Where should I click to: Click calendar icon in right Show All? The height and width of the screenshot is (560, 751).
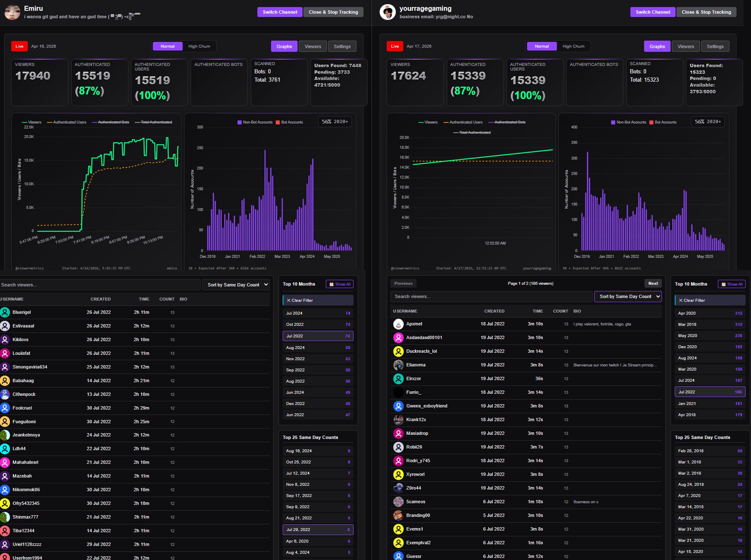click(724, 284)
